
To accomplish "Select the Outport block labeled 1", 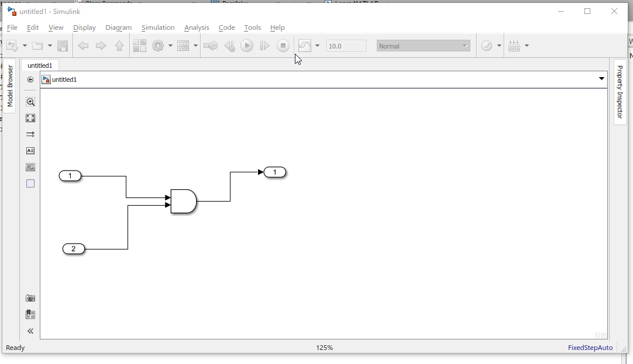I will (275, 172).
